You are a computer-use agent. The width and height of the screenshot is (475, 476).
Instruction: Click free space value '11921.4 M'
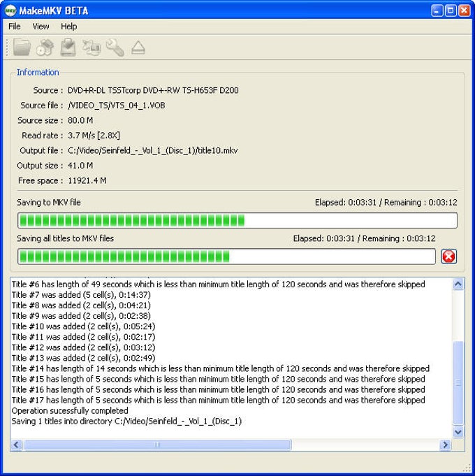pyautogui.click(x=87, y=180)
